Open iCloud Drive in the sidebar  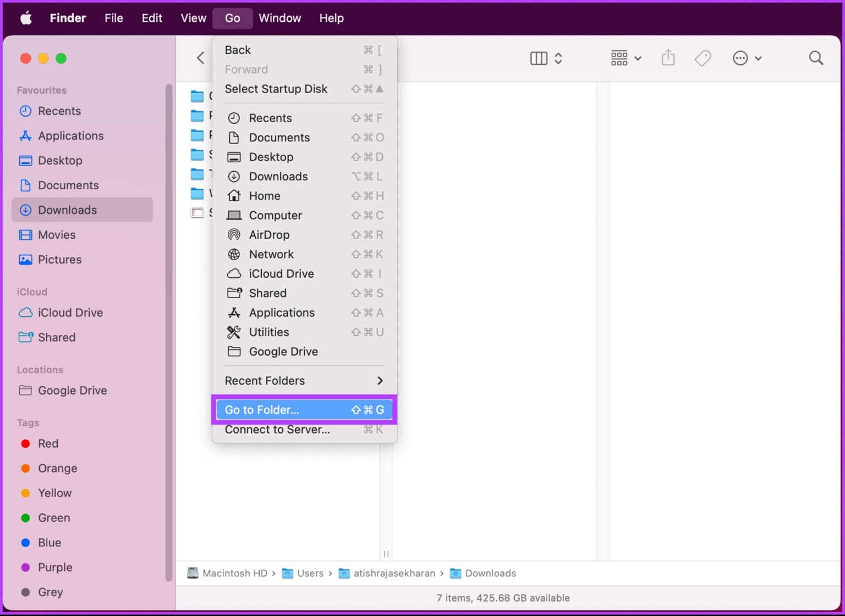(70, 312)
